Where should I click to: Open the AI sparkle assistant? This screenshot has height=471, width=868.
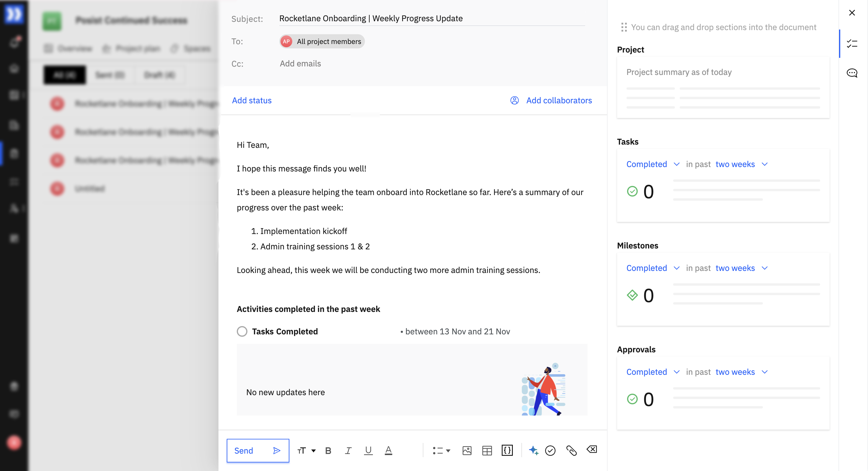(x=533, y=450)
